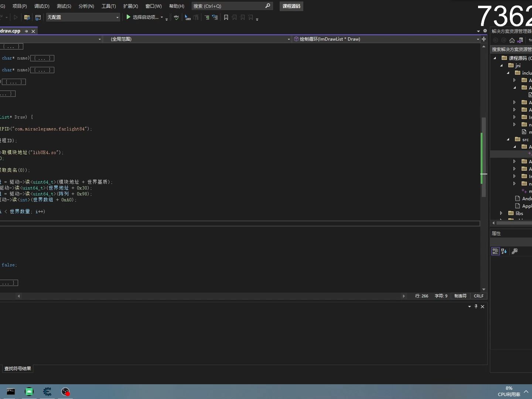Expand first collapsed block after char* name)
This screenshot has height=399, width=532.
[x=42, y=58]
